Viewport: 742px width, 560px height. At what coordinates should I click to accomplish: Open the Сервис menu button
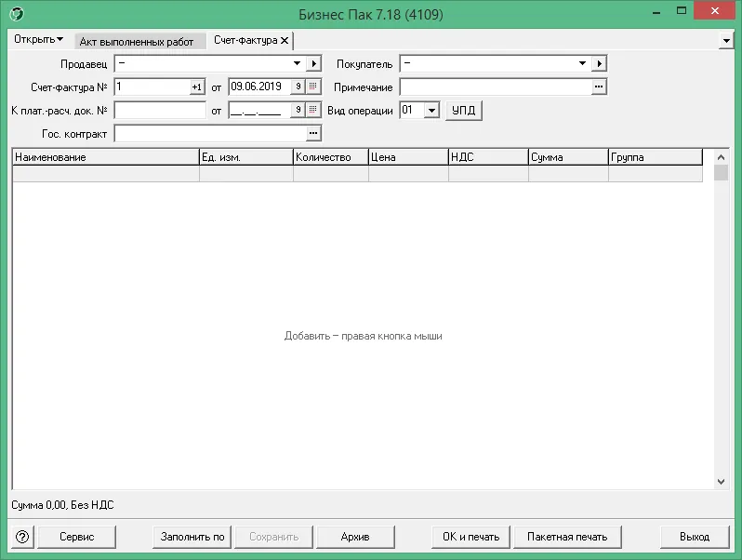pos(76,537)
